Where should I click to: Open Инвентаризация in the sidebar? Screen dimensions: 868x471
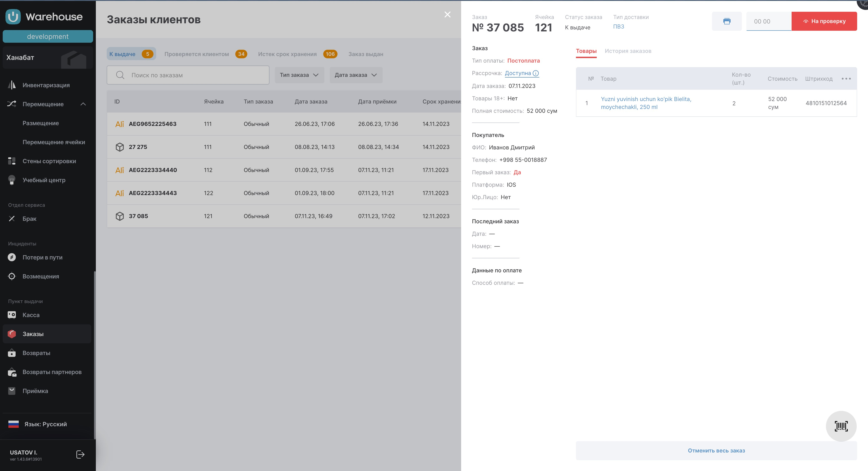pos(46,85)
